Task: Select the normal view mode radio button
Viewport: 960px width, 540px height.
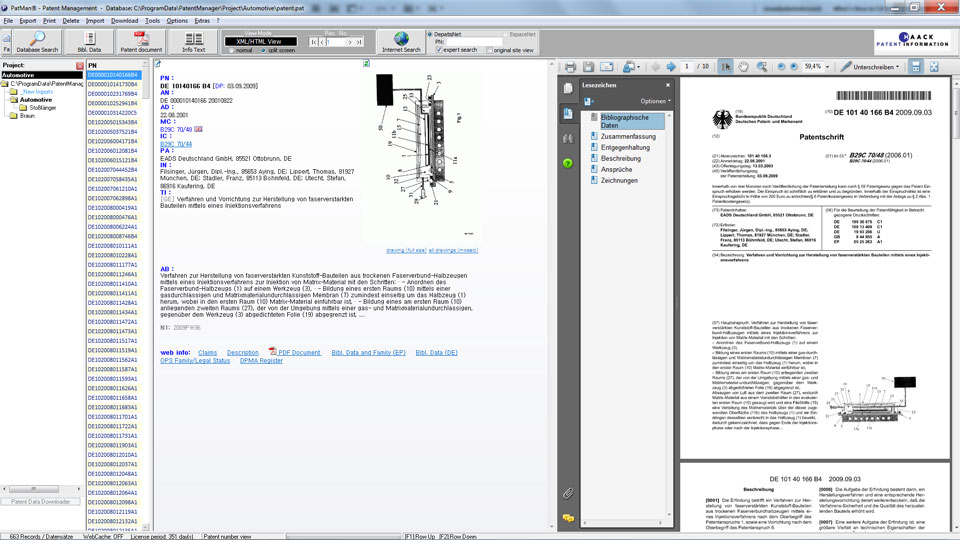Action: click(231, 49)
